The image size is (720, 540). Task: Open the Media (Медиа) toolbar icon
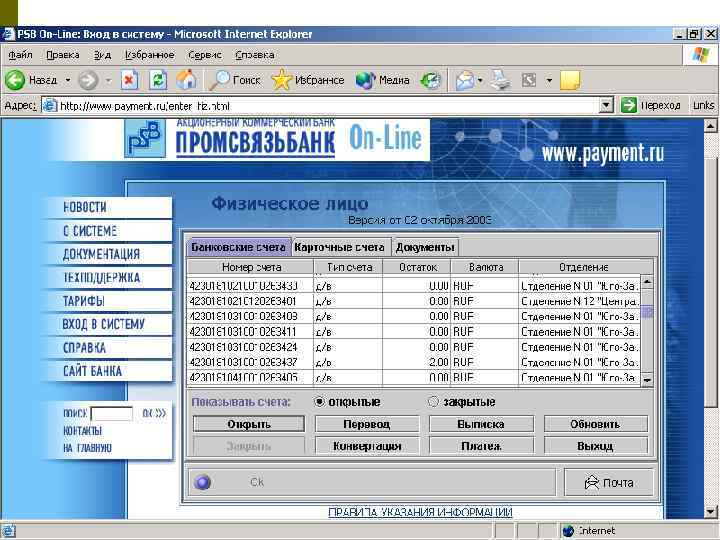coord(366,80)
